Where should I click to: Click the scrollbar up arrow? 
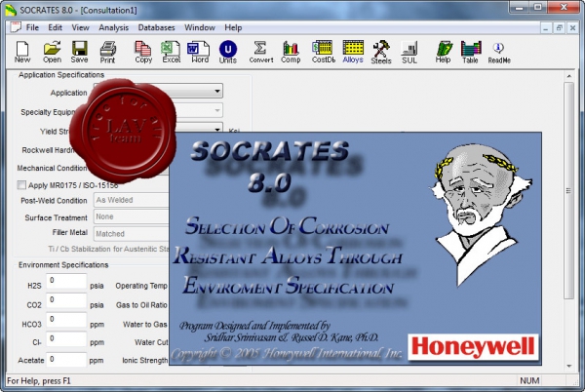pos(569,76)
